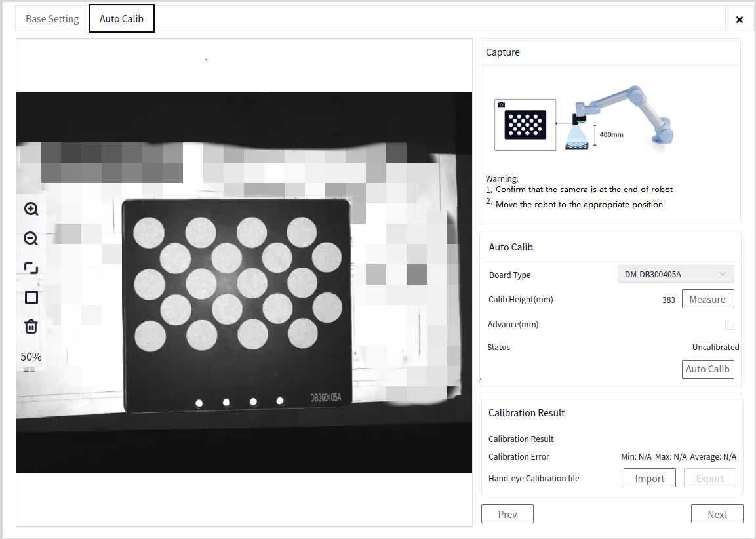Image resolution: width=756 pixels, height=539 pixels.
Task: Close the calibration dialog with X
Action: (x=740, y=19)
